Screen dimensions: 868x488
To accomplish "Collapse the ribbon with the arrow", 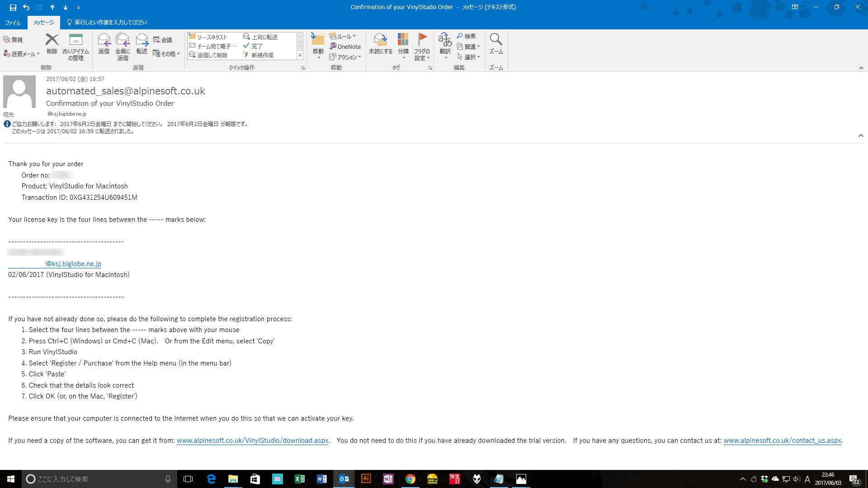I will click(861, 68).
